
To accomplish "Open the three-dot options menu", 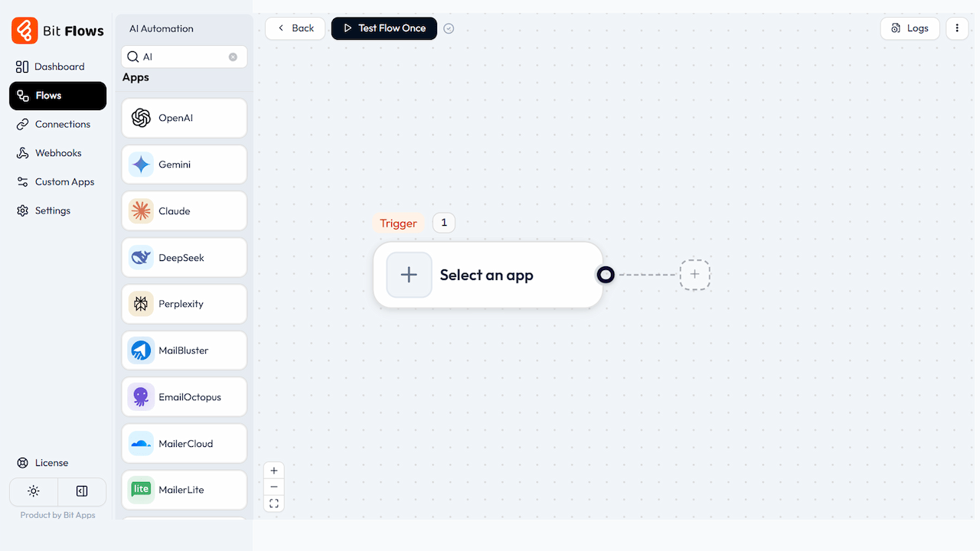I will pyautogui.click(x=957, y=28).
